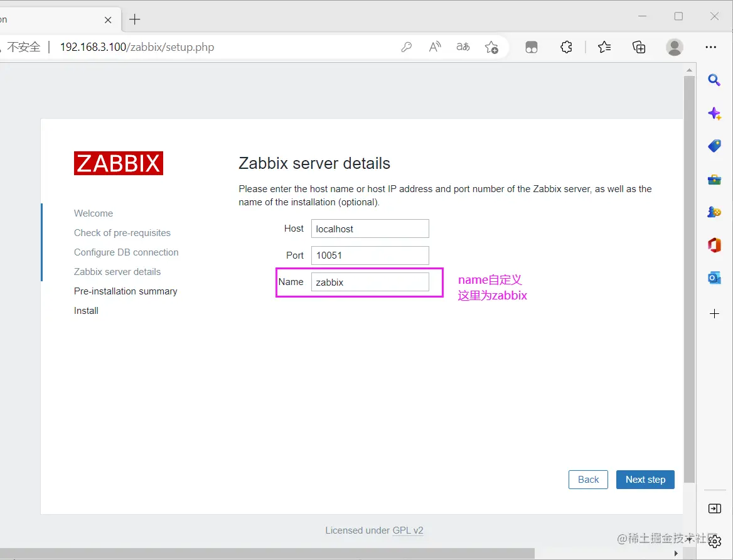Click the saved passwords key icon

coord(406,47)
